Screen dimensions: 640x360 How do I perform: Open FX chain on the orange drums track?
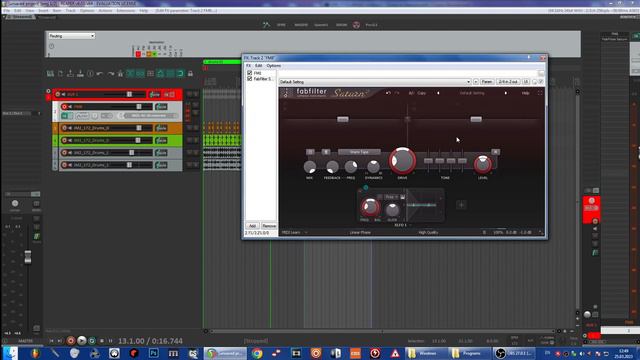coord(161,128)
